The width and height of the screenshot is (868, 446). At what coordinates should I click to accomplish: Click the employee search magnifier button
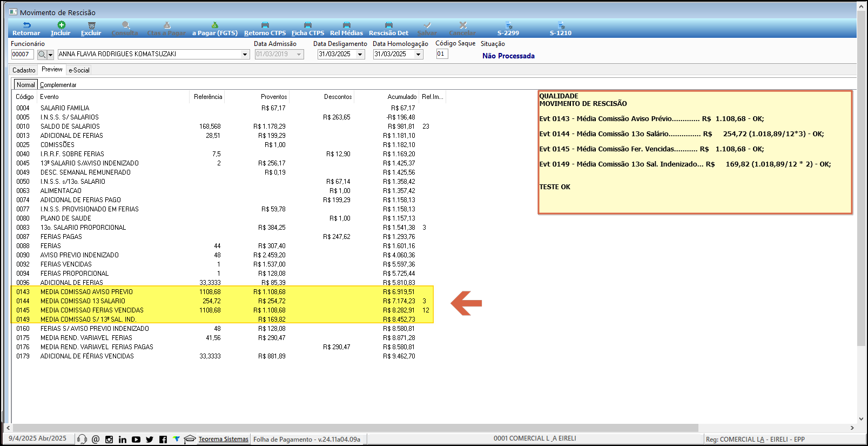[x=42, y=55]
